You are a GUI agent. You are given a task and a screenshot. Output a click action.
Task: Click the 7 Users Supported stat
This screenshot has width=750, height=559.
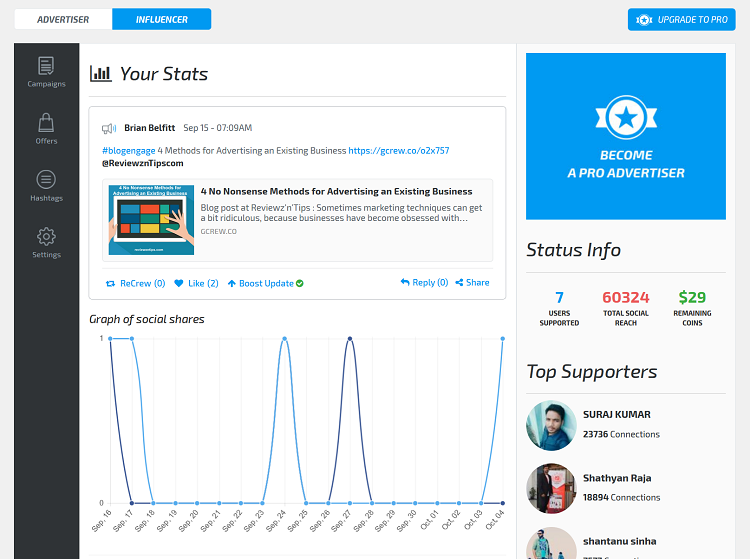(x=559, y=308)
